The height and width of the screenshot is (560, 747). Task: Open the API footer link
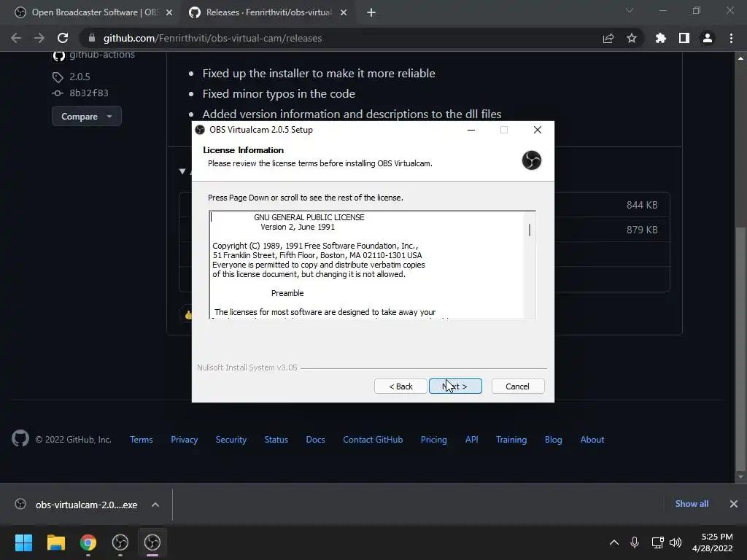(x=472, y=440)
